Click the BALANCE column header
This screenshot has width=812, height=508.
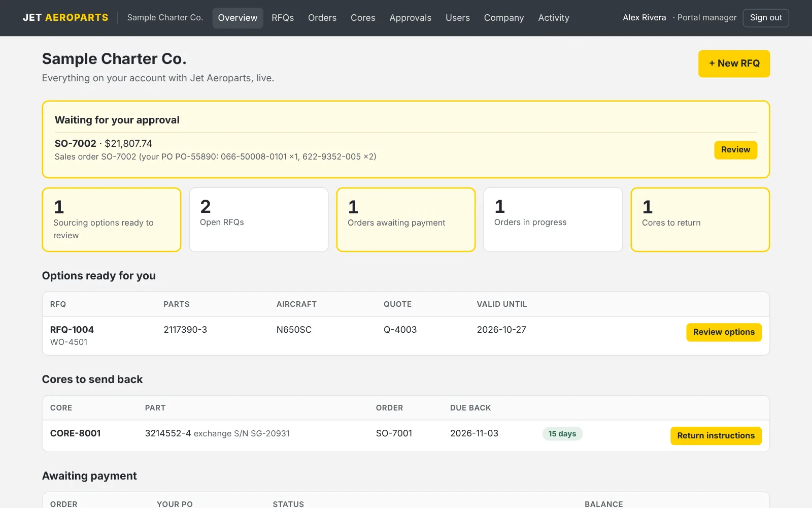click(603, 504)
